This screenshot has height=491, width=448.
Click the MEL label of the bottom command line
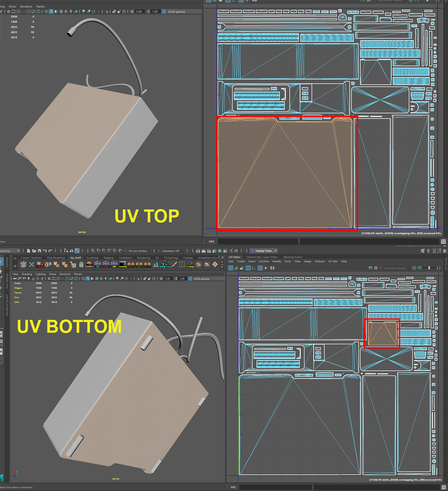[233, 487]
